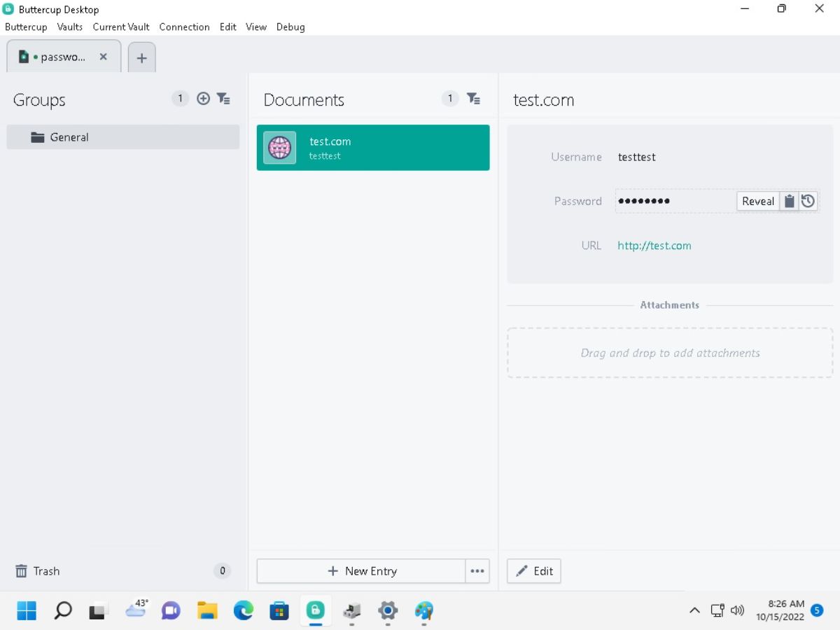This screenshot has width=840, height=630.
Task: Open the Edit menu in menu bar
Action: click(x=227, y=27)
